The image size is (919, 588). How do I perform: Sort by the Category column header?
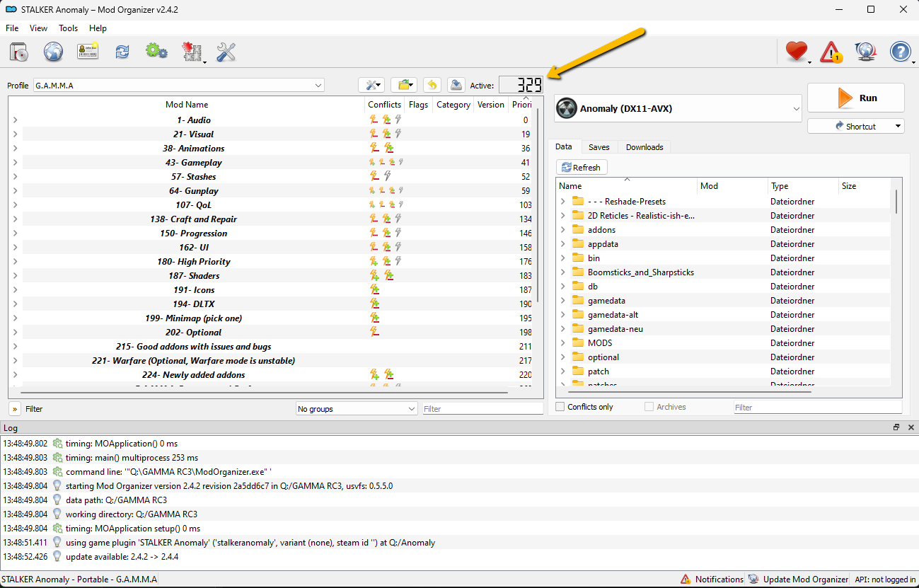tap(453, 105)
